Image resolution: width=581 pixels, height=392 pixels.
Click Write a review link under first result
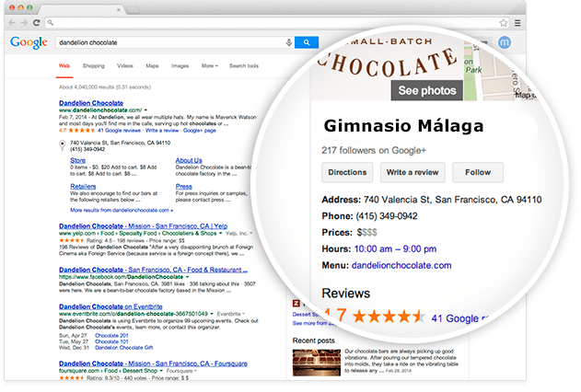[x=162, y=131]
